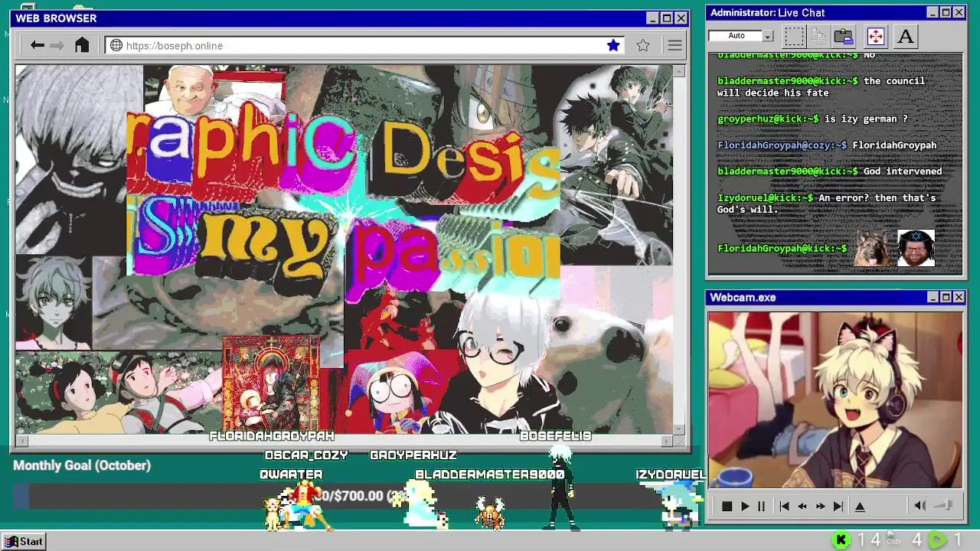The width and height of the screenshot is (980, 551).
Task: Go forward with the browser forward arrow
Action: [x=57, y=45]
